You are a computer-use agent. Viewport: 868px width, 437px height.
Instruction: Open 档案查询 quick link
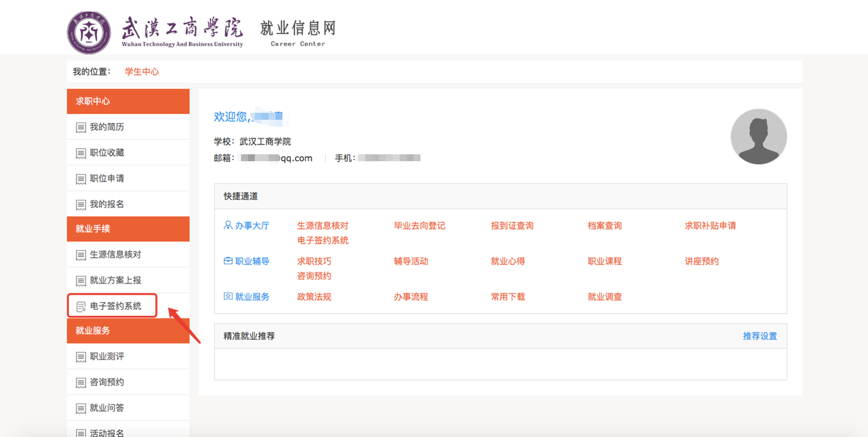pyautogui.click(x=605, y=226)
